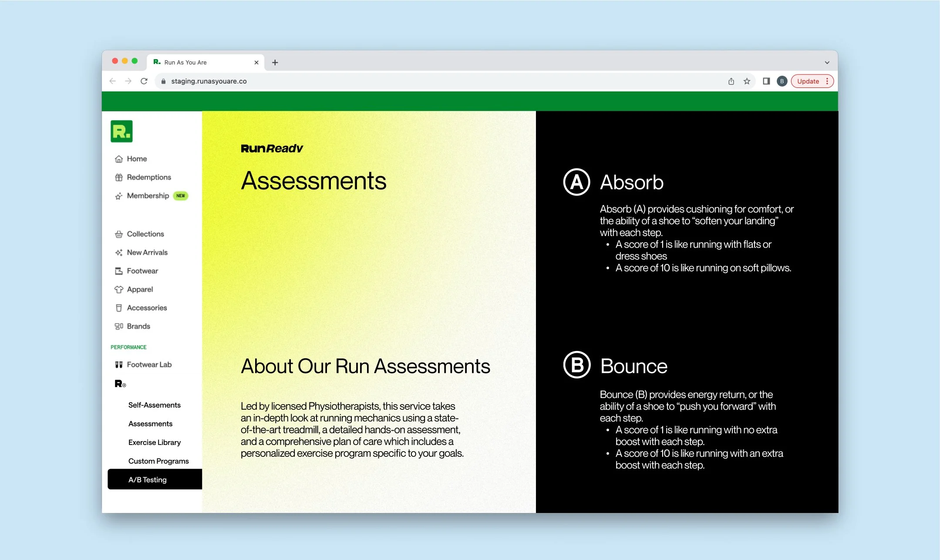Open Footwear Lab under Performance
This screenshot has width=940, height=560.
coord(148,364)
